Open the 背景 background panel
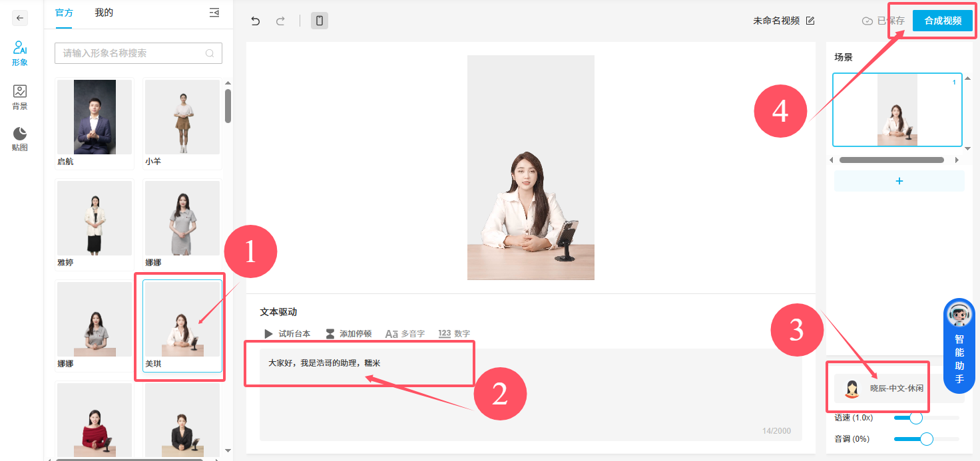The width and height of the screenshot is (980, 461). pyautogui.click(x=20, y=97)
